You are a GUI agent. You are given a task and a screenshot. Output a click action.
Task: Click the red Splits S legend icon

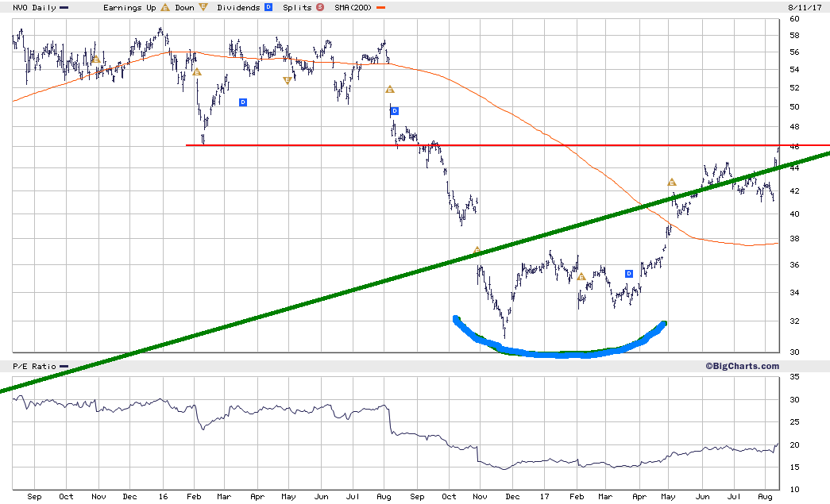[320, 7]
